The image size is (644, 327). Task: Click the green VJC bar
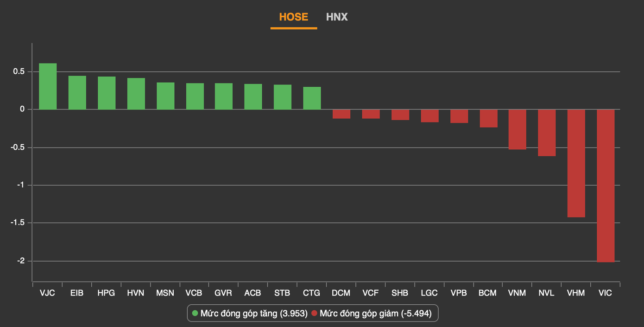coord(48,87)
